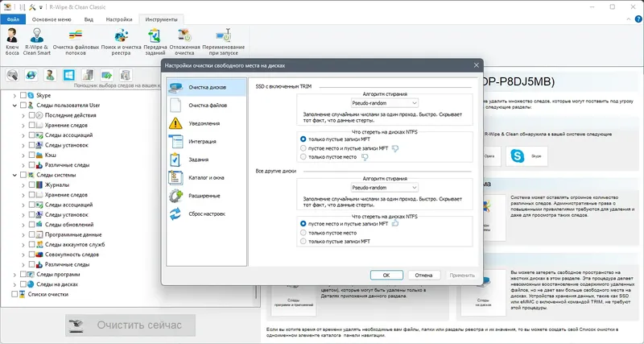Expand the Кэш node
The width and height of the screenshot is (644, 344).
pos(23,155)
